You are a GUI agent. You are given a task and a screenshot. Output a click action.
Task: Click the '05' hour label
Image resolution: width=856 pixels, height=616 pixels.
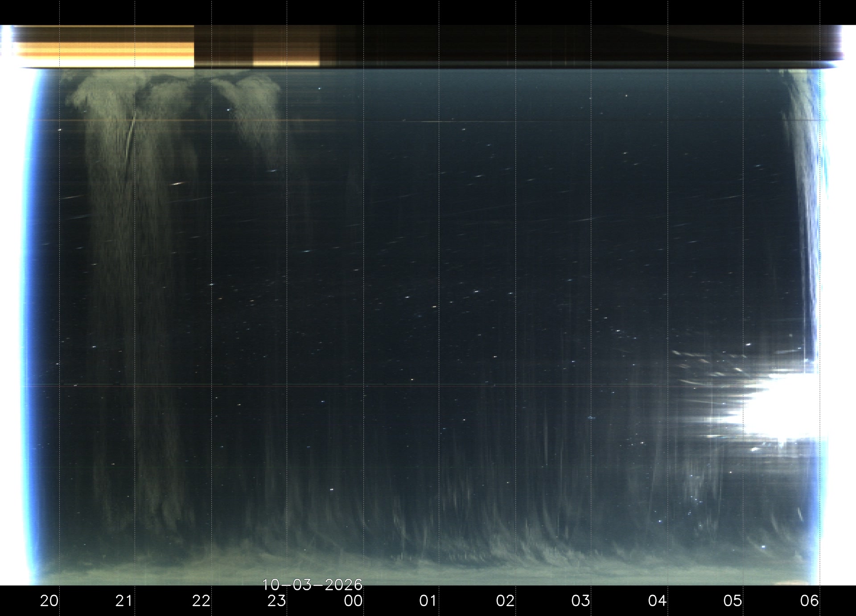pyautogui.click(x=733, y=601)
